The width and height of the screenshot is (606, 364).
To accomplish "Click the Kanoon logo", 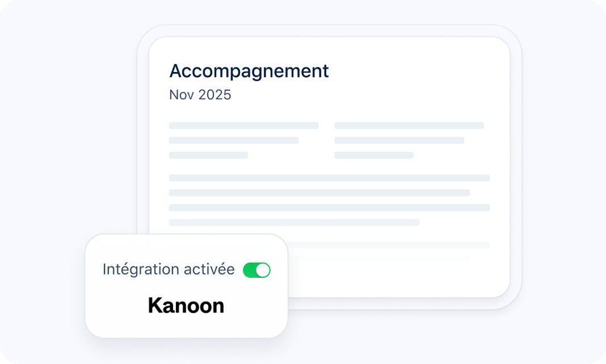I will pos(186,306).
